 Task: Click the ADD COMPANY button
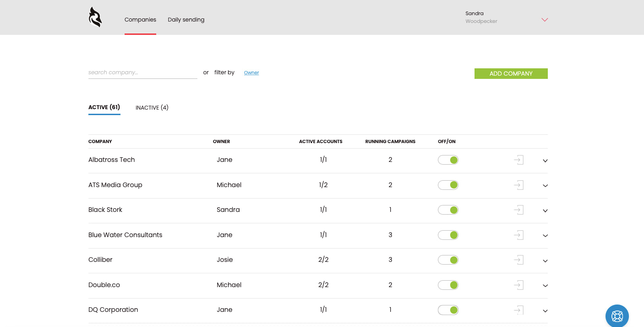coord(511,73)
